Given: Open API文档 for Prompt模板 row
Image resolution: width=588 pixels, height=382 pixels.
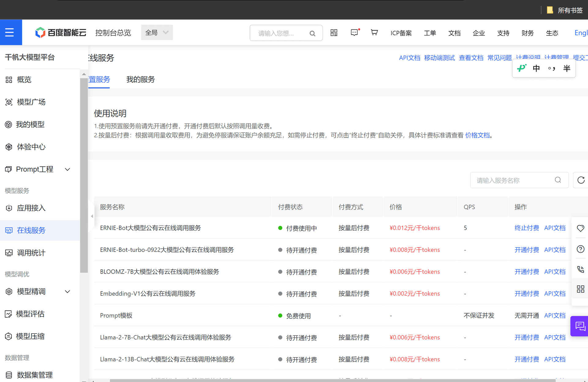Looking at the screenshot, I should 555,316.
